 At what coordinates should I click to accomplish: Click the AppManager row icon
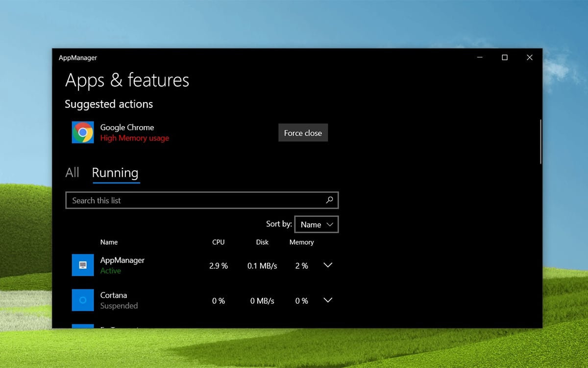83,265
